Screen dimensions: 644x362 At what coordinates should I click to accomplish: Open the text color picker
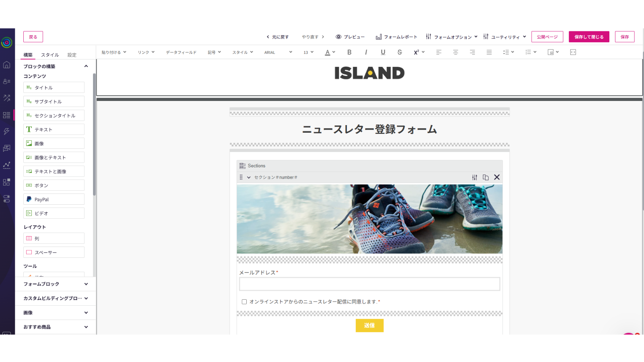(x=330, y=52)
